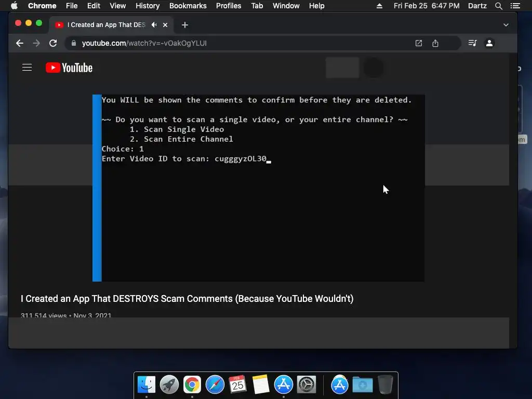Open the Apple menu
Image resolution: width=532 pixels, height=399 pixels.
14,5
